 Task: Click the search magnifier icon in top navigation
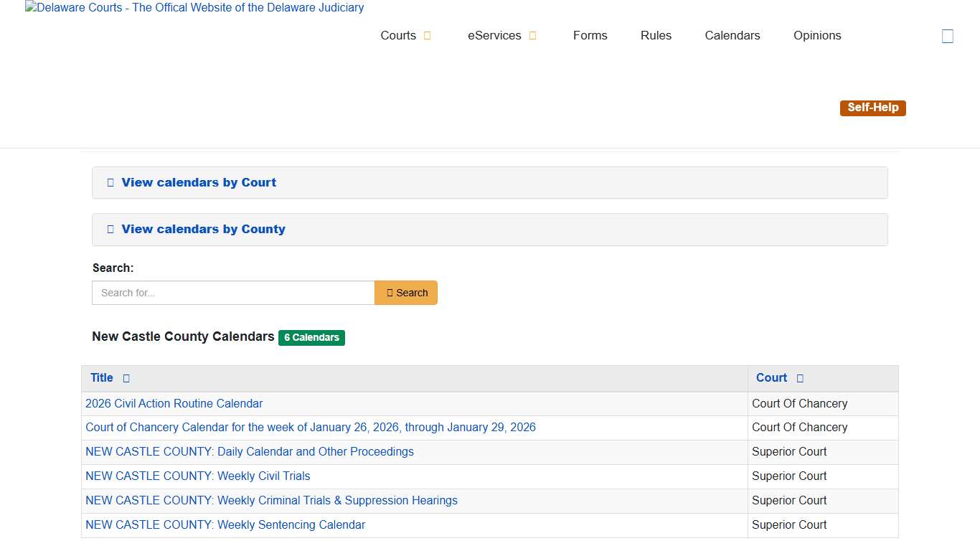pyautogui.click(x=947, y=35)
